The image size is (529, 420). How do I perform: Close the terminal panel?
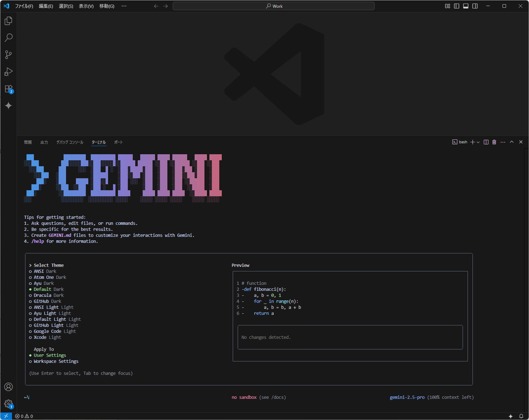click(521, 142)
